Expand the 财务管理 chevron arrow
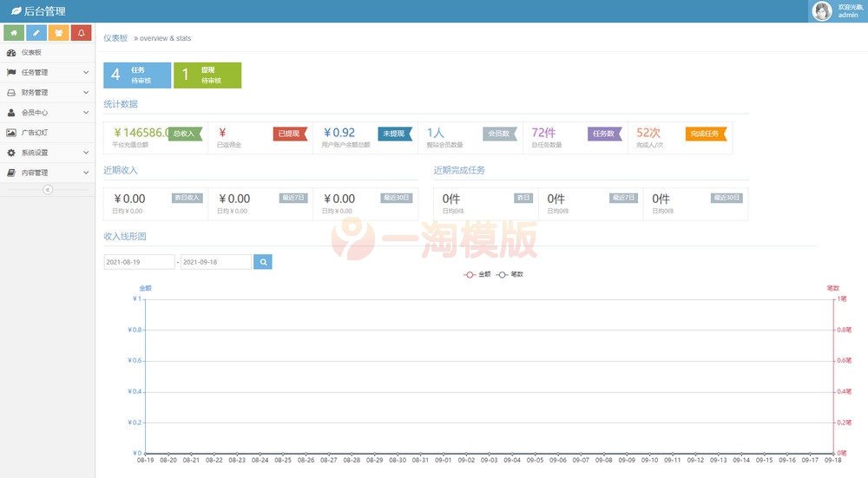Screen dimensions: 868x478 point(86,93)
